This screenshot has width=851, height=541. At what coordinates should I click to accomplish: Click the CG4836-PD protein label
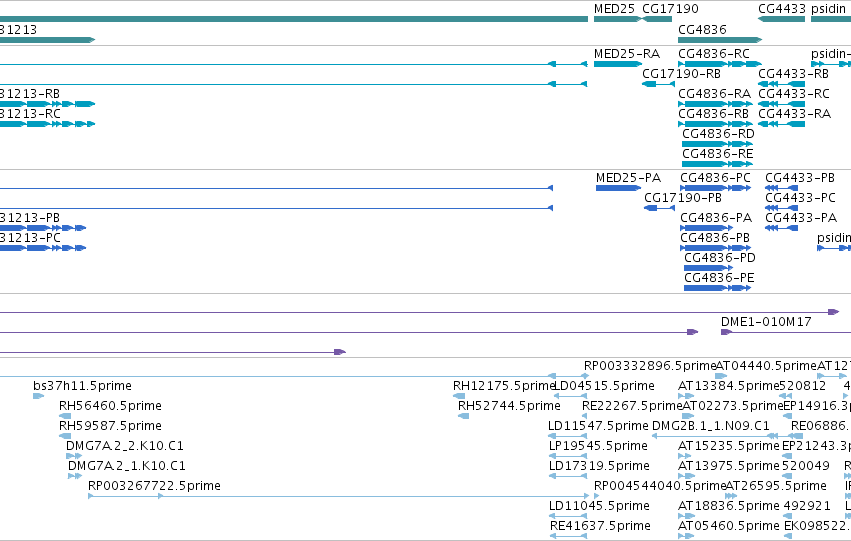click(x=720, y=258)
